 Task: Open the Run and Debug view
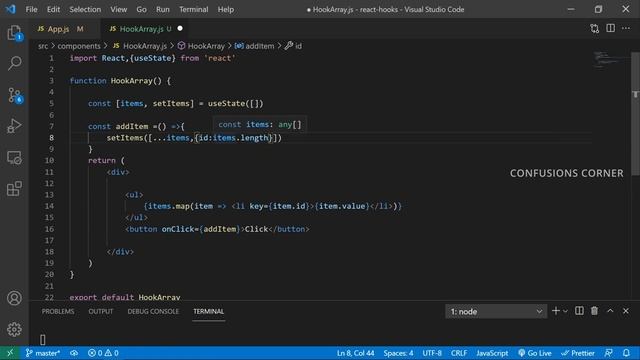pyautogui.click(x=14, y=126)
